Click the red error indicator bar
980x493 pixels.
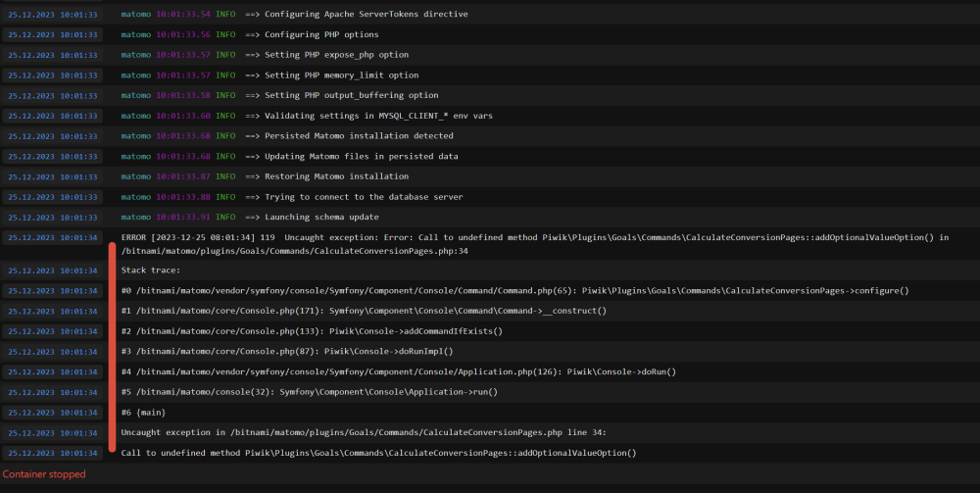pyautogui.click(x=113, y=347)
